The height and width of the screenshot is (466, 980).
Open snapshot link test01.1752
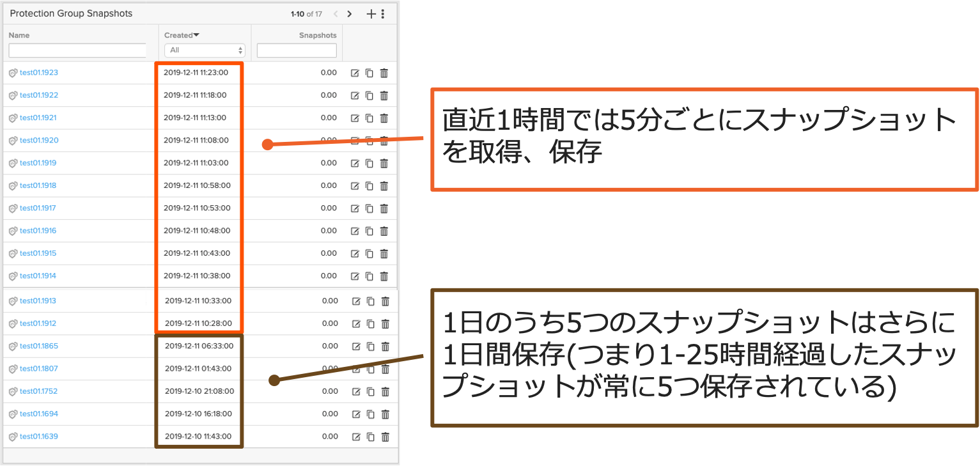38,391
